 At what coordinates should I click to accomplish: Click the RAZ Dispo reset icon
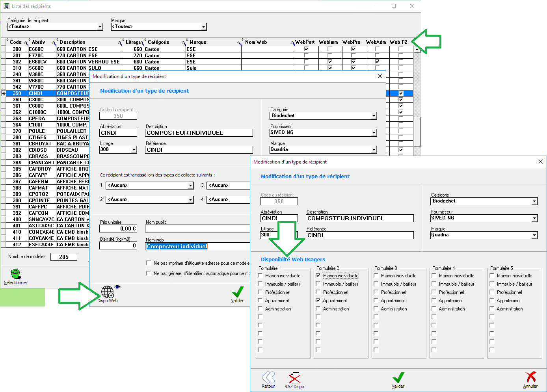(294, 378)
